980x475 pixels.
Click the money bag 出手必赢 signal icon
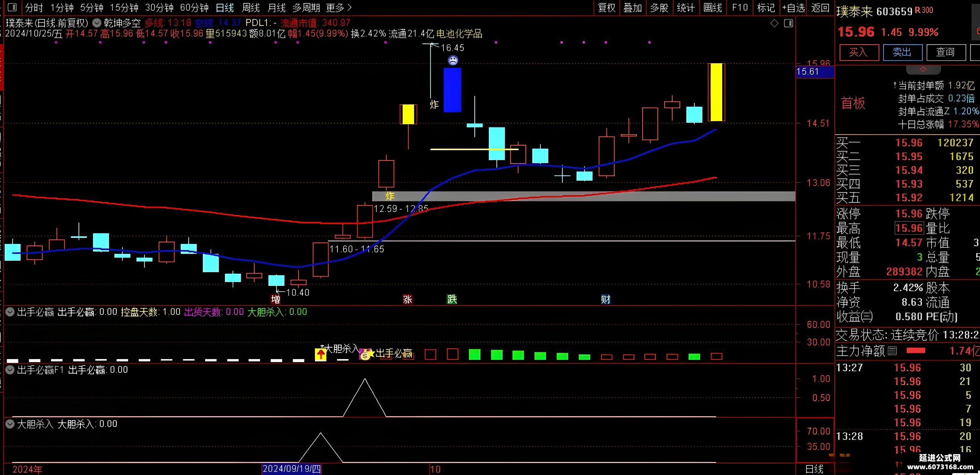point(365,355)
